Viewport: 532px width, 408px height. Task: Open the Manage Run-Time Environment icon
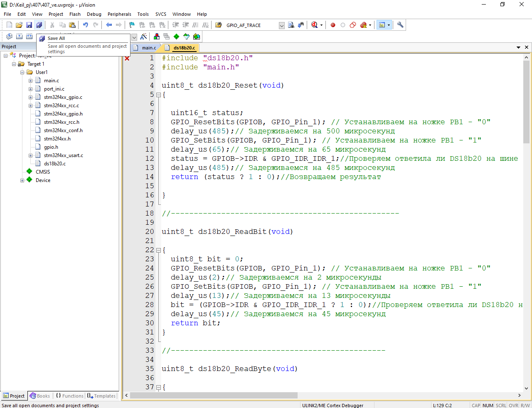click(177, 37)
